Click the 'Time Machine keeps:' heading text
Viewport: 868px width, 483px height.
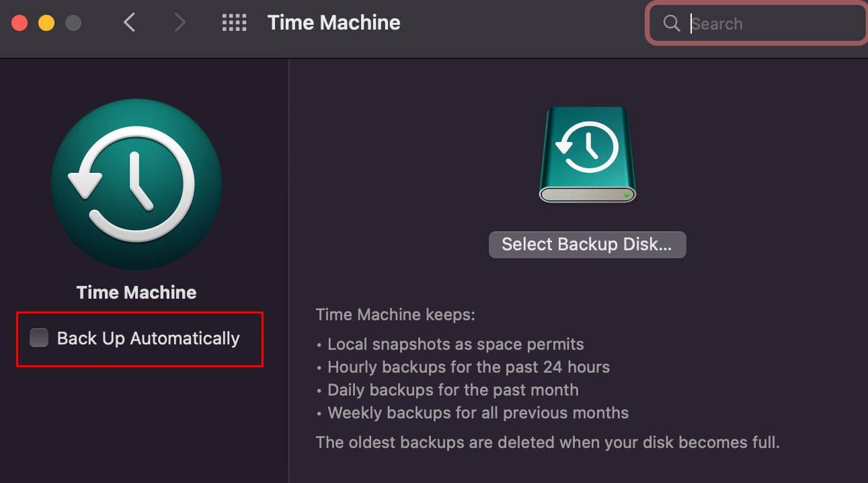[395, 314]
